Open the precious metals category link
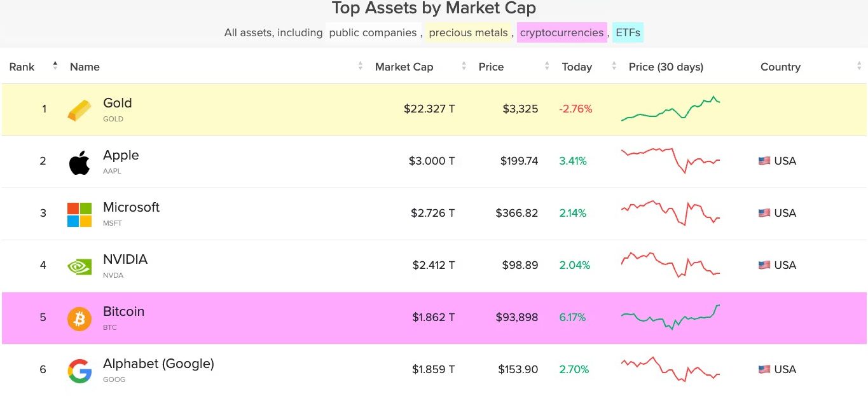Screen dimensions: 868x396 [x=468, y=32]
